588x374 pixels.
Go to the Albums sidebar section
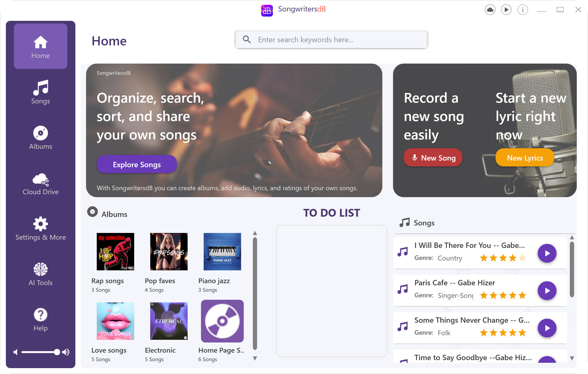pos(41,138)
